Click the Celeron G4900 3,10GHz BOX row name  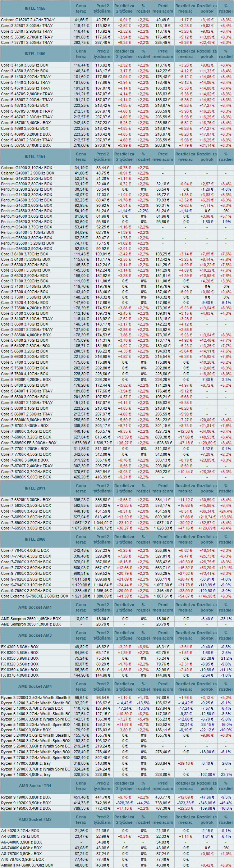point(26,168)
